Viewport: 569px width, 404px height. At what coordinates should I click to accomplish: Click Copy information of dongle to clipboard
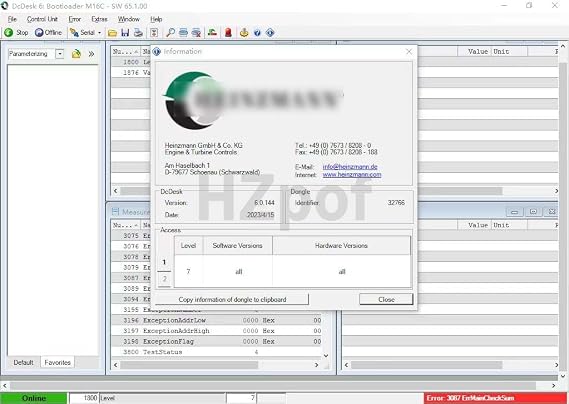click(232, 299)
